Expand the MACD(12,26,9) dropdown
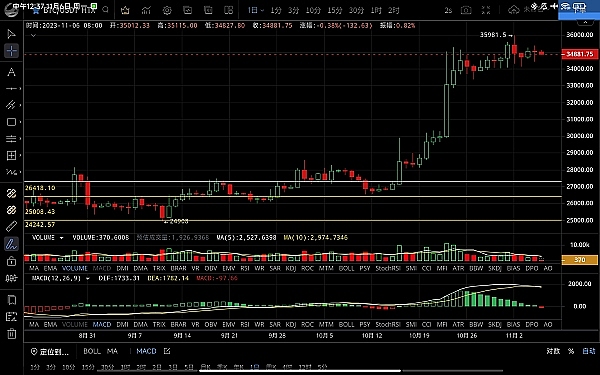 pos(88,278)
